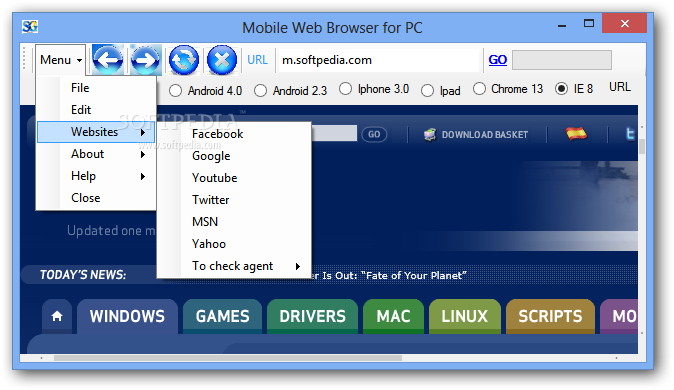Click the app logo icon in title bar
The image size is (674, 390).
coord(30,27)
